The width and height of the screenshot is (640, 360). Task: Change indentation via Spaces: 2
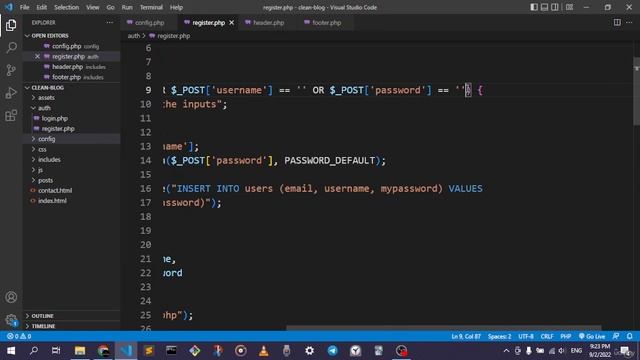[499, 336]
